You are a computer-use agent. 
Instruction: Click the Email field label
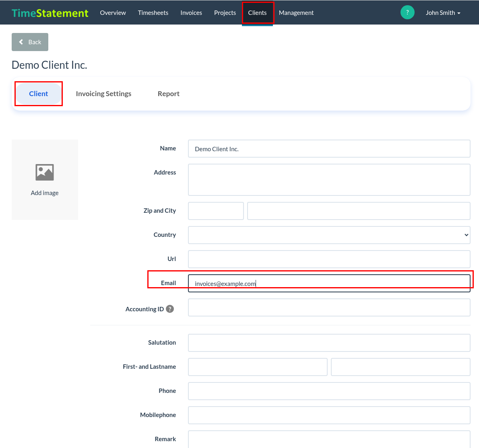tap(168, 283)
